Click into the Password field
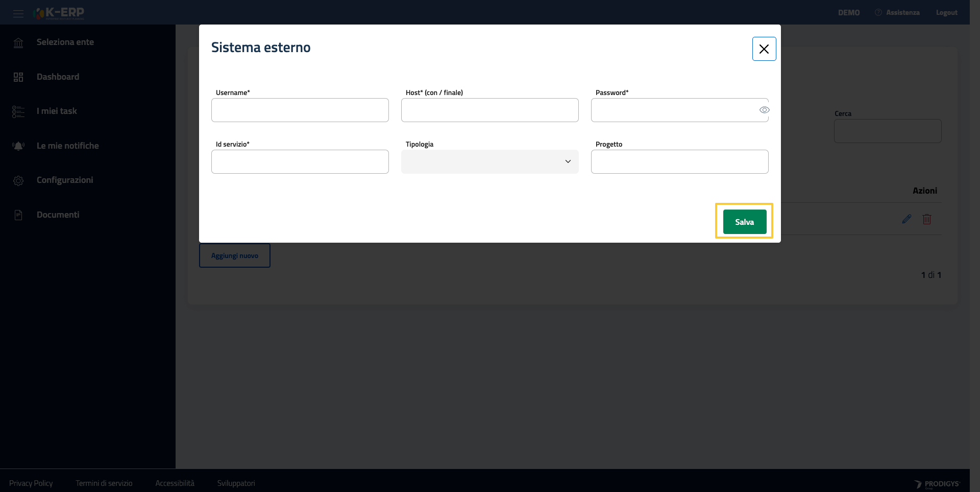Image resolution: width=980 pixels, height=492 pixels. click(674, 110)
